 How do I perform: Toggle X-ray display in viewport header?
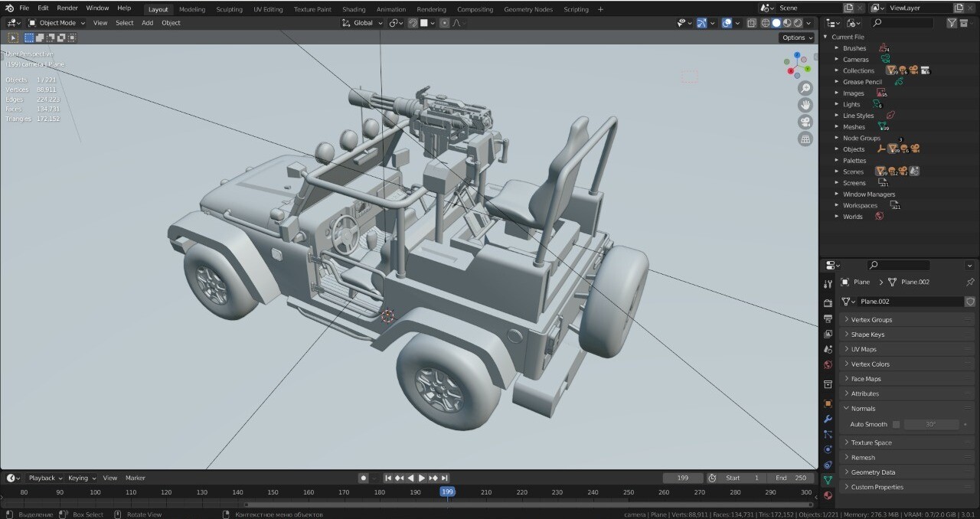tap(752, 23)
